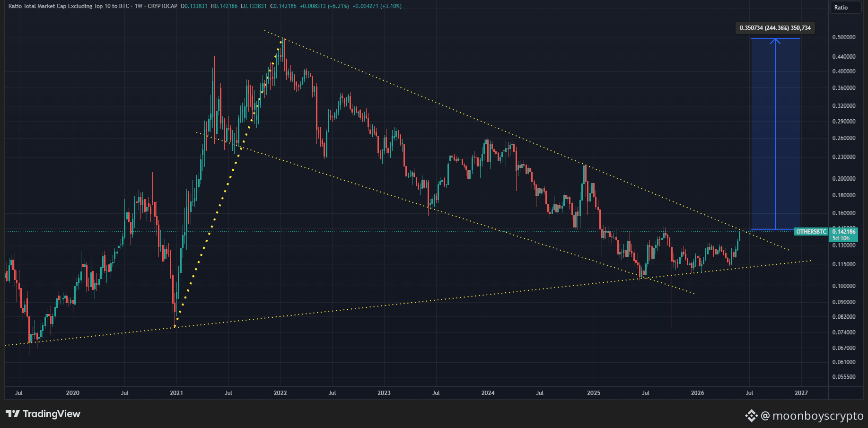The image size is (868, 428).
Task: Click the 0.082000 price axis label
Action: pos(844,317)
